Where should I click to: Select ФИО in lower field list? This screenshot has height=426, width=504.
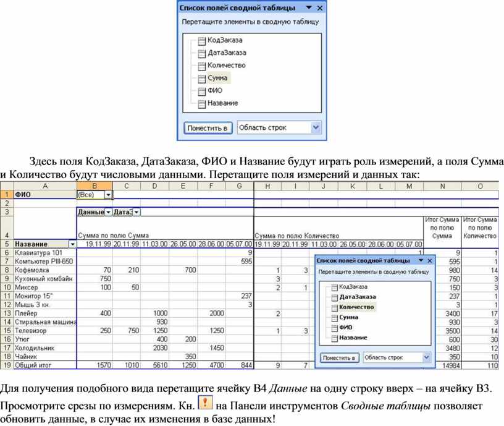[345, 328]
